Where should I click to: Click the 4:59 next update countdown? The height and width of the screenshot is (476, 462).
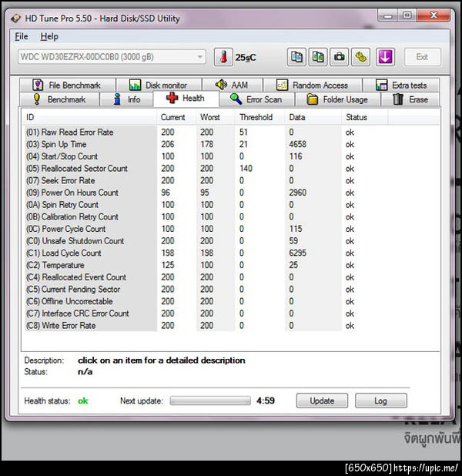[x=266, y=401]
